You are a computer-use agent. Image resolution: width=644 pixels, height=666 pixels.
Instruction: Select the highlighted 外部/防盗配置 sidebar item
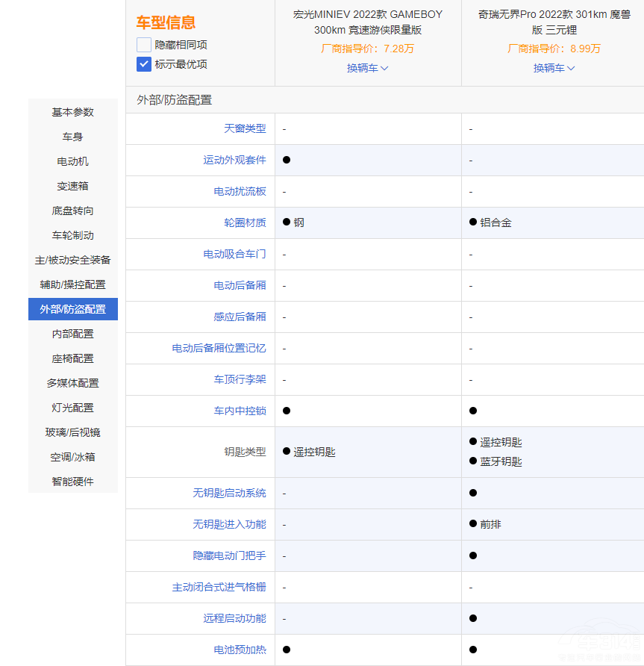pos(73,309)
